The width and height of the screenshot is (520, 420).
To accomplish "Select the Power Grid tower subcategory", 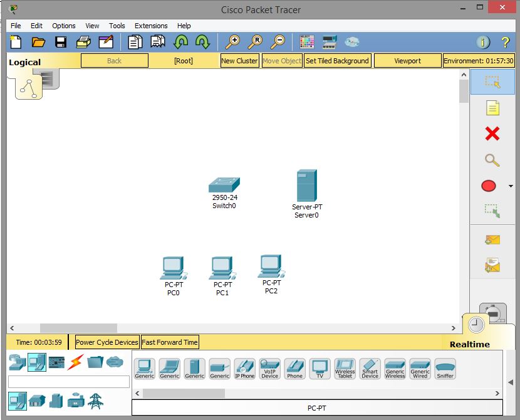I will click(95, 401).
